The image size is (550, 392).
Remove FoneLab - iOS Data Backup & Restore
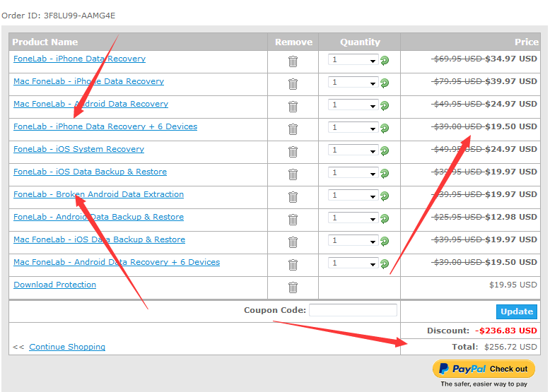[293, 174]
